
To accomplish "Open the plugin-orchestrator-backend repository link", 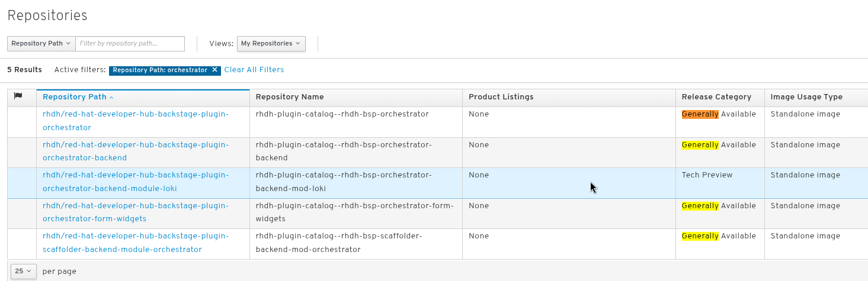I will [135, 151].
